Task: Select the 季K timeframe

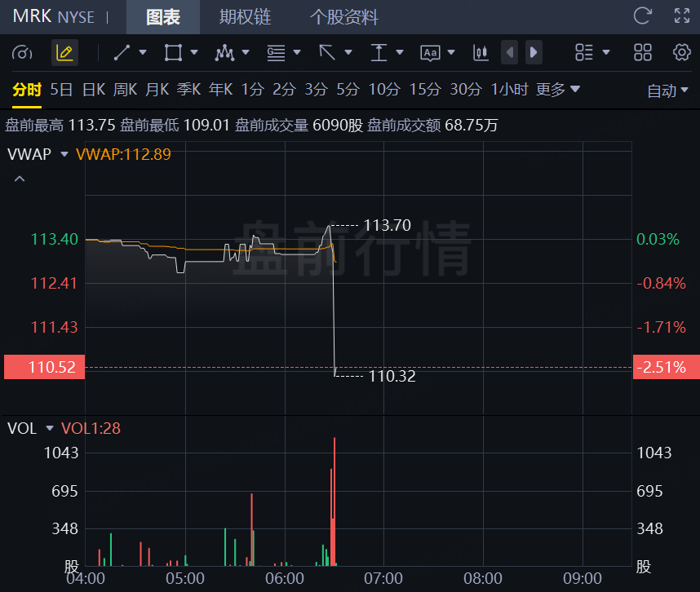Action: [188, 90]
